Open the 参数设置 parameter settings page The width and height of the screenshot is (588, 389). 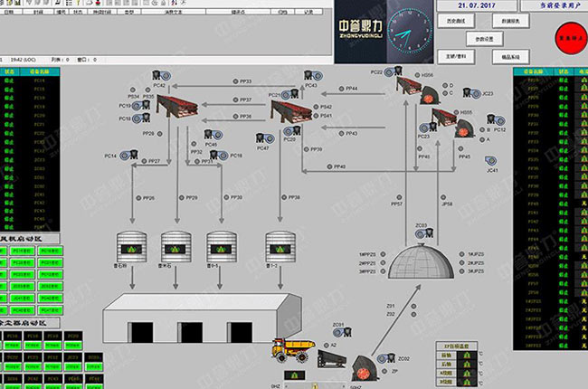[483, 39]
